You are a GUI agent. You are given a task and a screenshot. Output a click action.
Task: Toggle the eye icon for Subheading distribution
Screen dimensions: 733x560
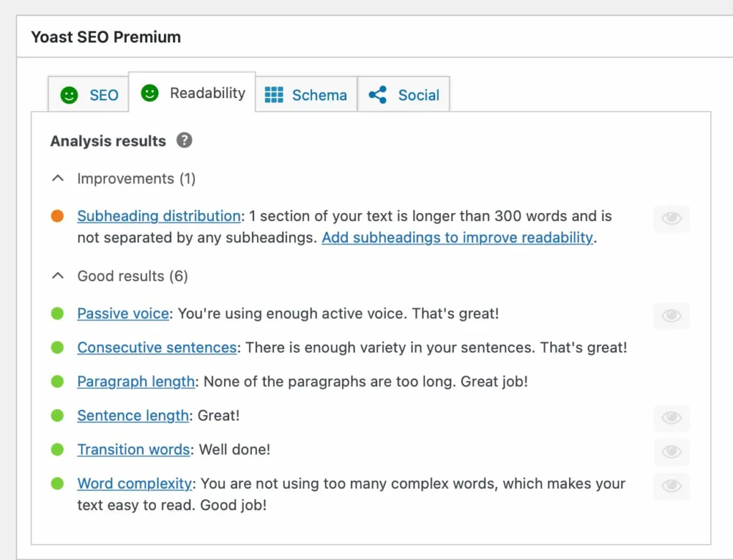coord(671,218)
